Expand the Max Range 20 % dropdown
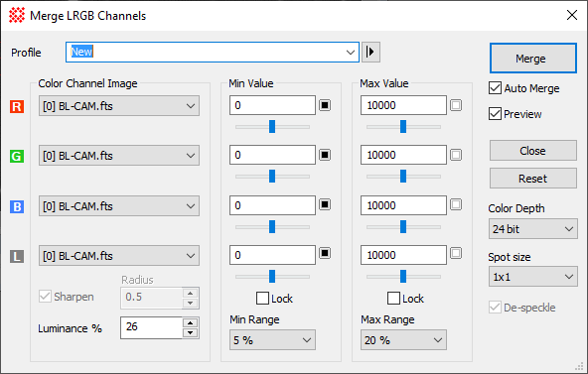Viewport: 588px width, 374px height. 403,340
